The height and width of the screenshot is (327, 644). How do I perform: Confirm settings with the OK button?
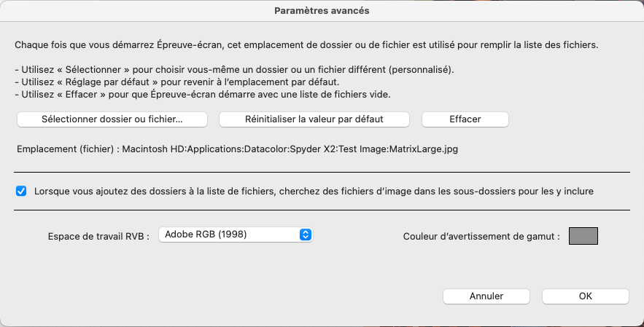[x=586, y=296]
